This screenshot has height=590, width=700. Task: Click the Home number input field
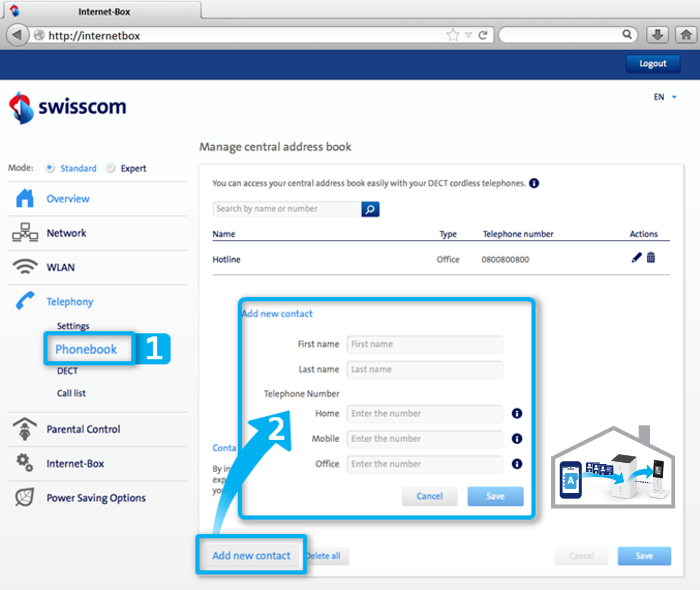424,413
